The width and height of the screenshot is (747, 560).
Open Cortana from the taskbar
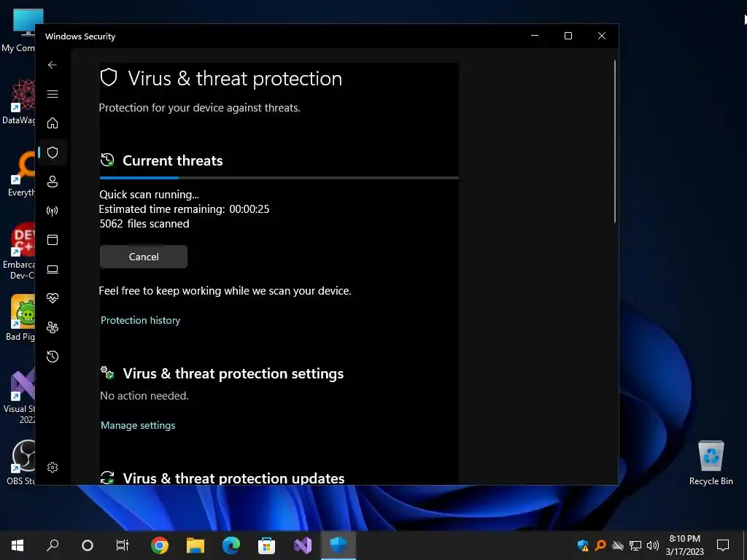point(88,545)
